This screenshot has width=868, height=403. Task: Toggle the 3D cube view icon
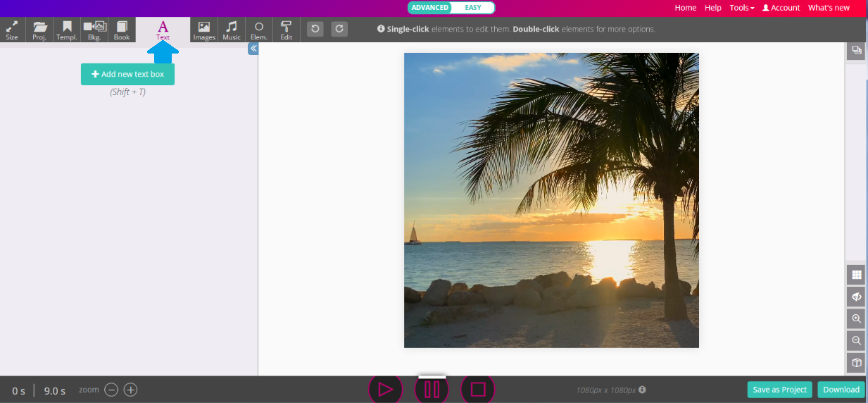click(x=856, y=363)
